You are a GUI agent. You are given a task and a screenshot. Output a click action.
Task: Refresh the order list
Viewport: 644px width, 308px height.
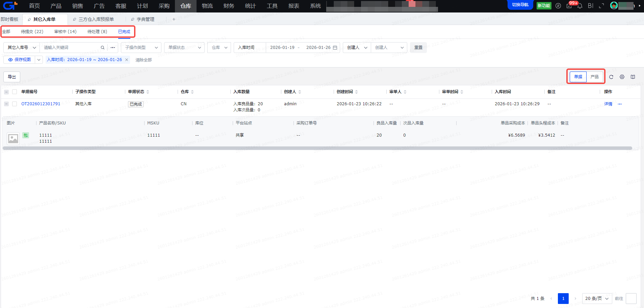[611, 77]
